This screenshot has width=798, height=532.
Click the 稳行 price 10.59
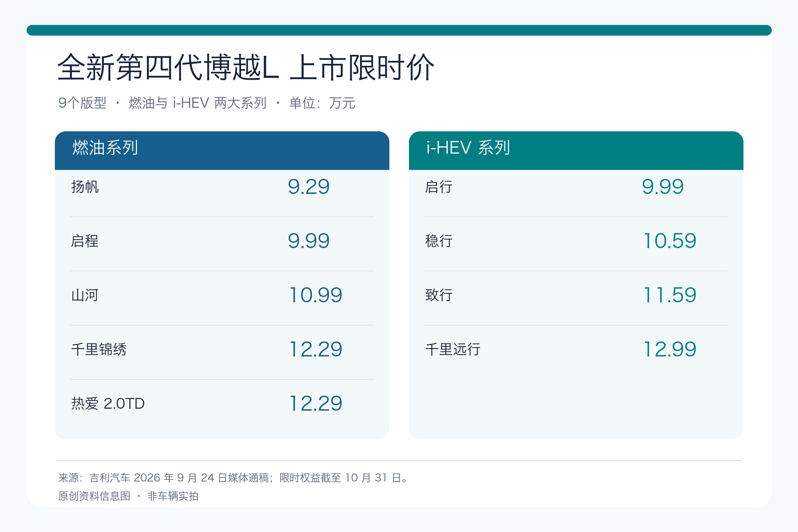coord(670,241)
